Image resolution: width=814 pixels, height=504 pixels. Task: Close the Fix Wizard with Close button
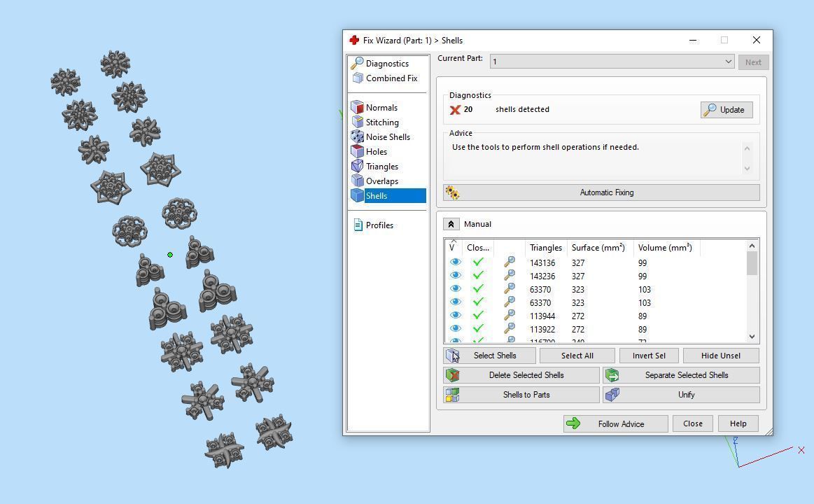[x=692, y=423]
